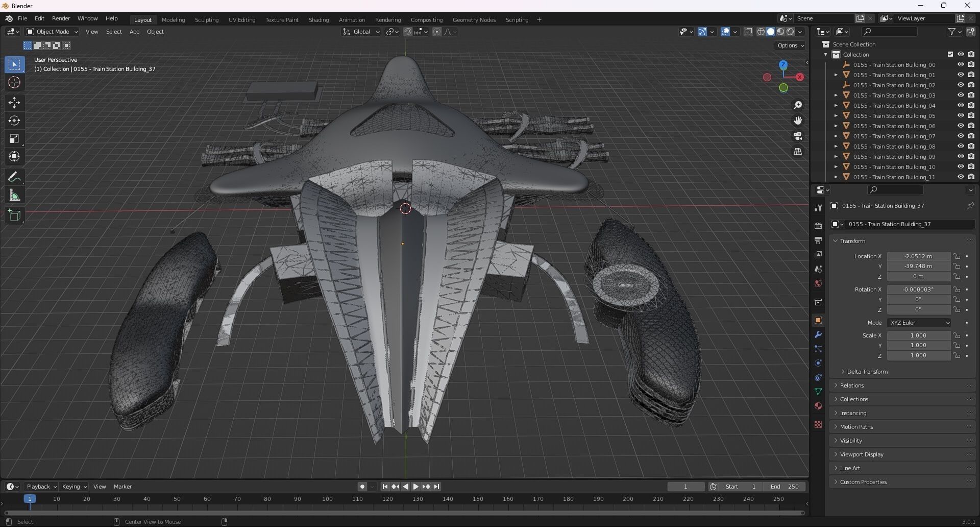Open the timeline View menu
Screen dimensions: 980x531
tap(100, 487)
